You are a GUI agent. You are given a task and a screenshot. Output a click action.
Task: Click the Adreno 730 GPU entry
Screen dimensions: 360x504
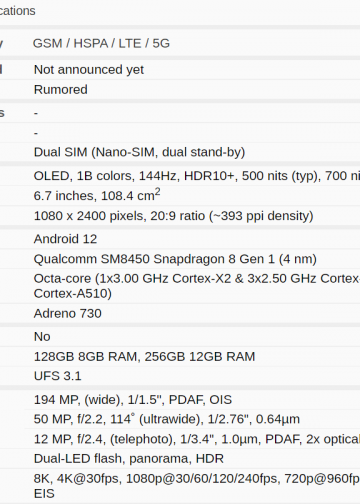tap(68, 313)
